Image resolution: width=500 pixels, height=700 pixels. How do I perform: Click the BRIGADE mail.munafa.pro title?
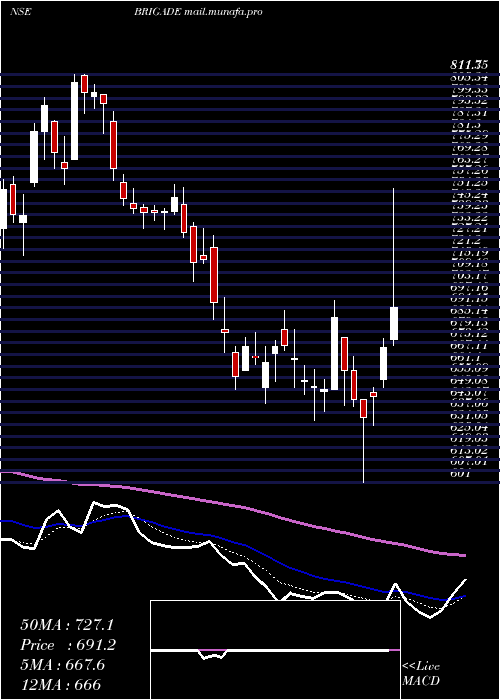tap(198, 12)
